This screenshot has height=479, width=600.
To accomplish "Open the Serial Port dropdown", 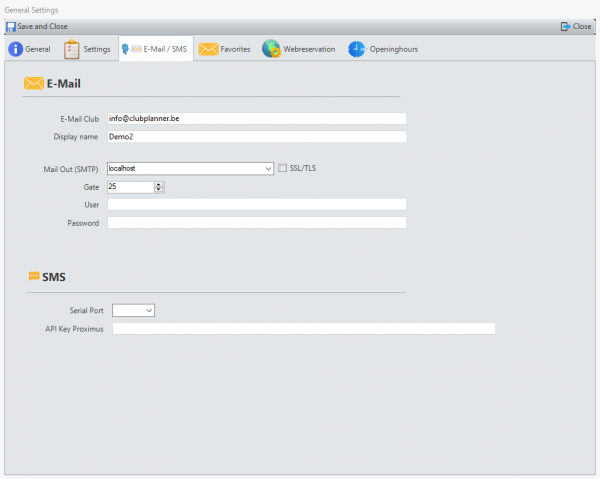I will tap(149, 311).
